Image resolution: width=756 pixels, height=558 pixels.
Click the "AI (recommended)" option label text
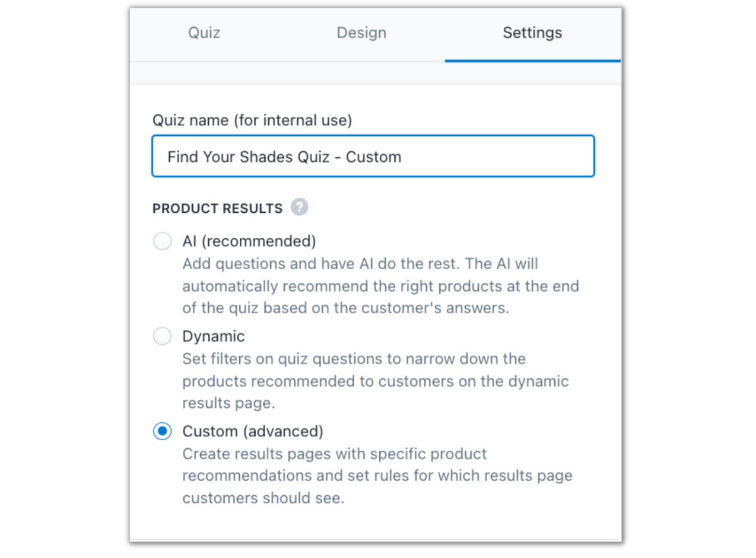249,241
